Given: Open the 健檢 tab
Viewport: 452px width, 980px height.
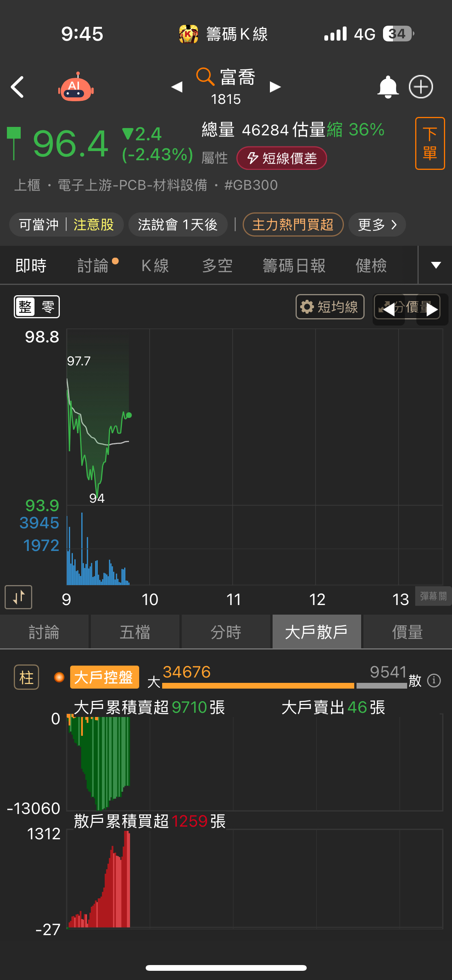Looking at the screenshot, I should point(371,265).
